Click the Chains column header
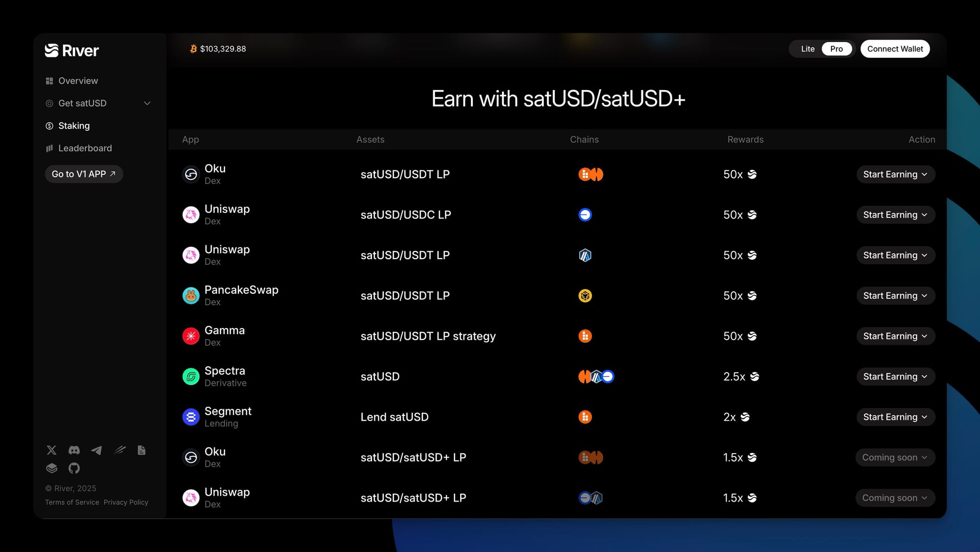Screen dimensions: 980x552 (x=584, y=140)
